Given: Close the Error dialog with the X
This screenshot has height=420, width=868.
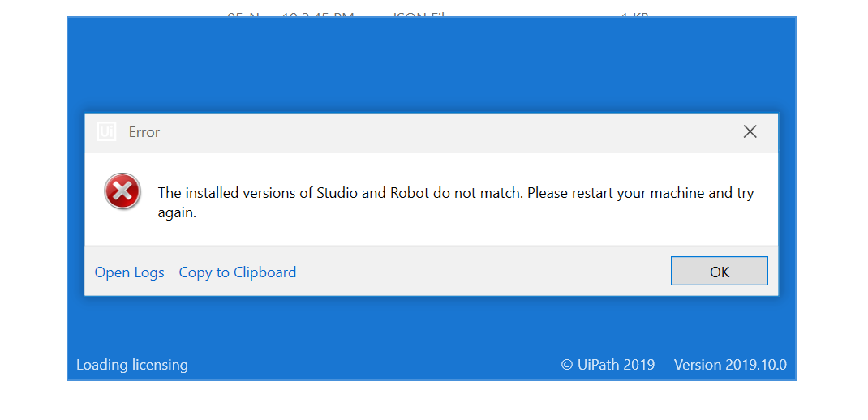Looking at the screenshot, I should (750, 131).
